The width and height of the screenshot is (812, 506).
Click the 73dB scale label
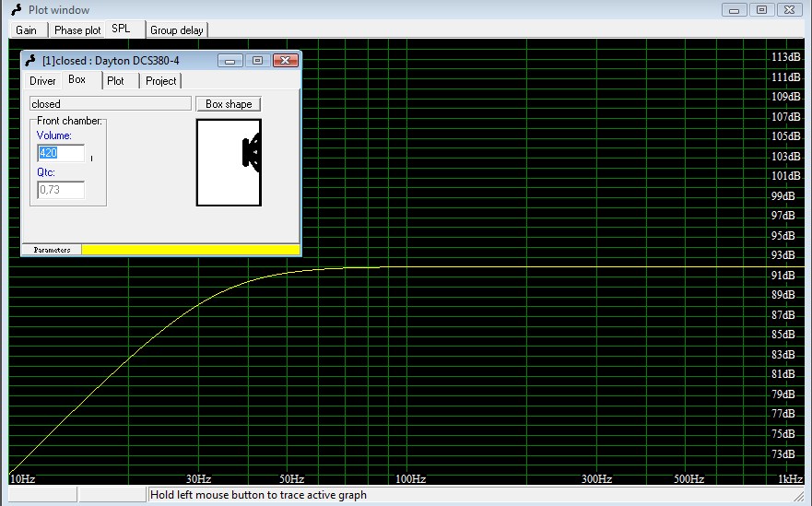coord(783,453)
